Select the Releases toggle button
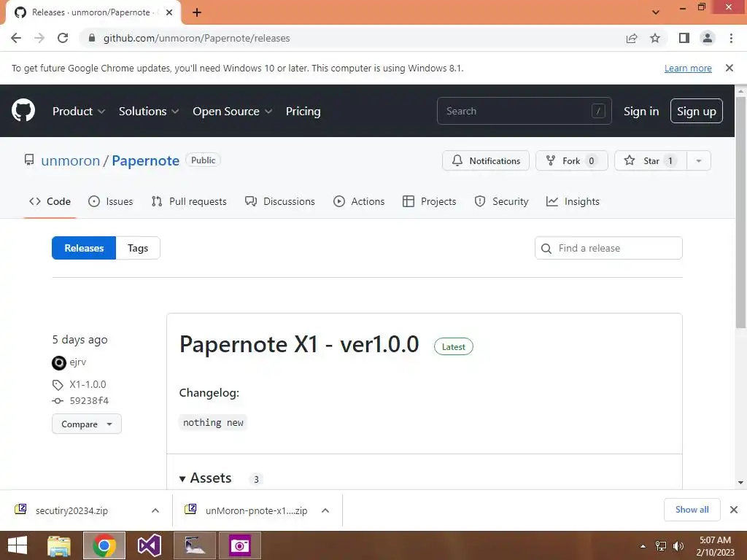 pyautogui.click(x=84, y=248)
